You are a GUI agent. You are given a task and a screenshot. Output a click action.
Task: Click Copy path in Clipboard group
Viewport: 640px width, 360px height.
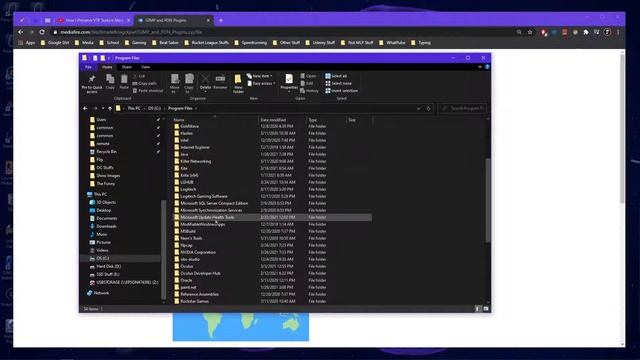(144, 83)
